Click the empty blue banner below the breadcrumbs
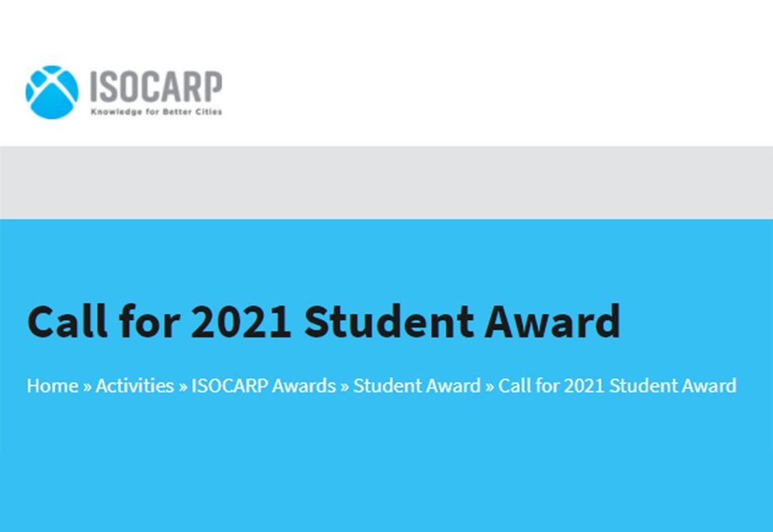 (386, 466)
